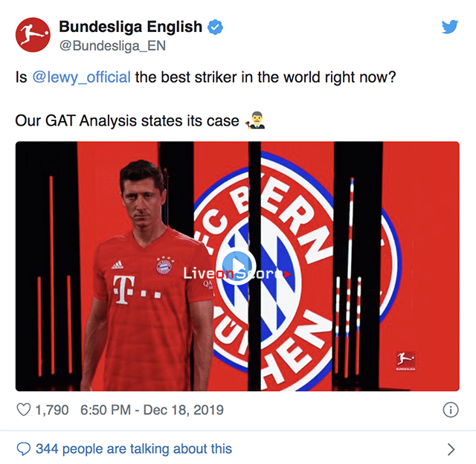Image resolution: width=476 pixels, height=464 pixels.
Task: Click the Bundesliga watermark logo in video
Action: click(x=405, y=361)
